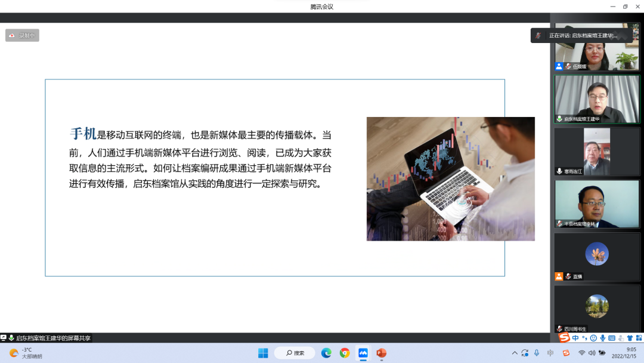Click name label 寒雨连江

click(573, 171)
